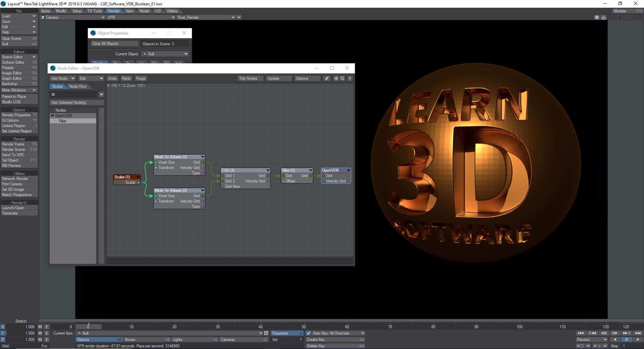Click the magnifier zoom icon in Node Editor
Image resolution: width=644 pixels, height=349 pixels.
[342, 78]
